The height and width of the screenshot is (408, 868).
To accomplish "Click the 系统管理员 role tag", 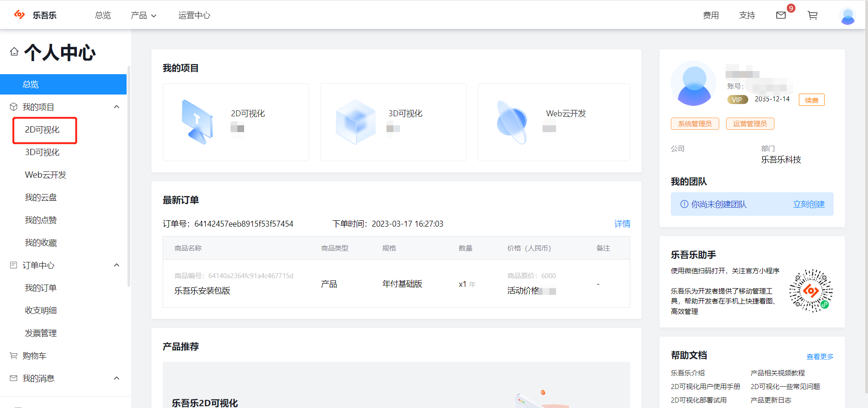I will (695, 123).
